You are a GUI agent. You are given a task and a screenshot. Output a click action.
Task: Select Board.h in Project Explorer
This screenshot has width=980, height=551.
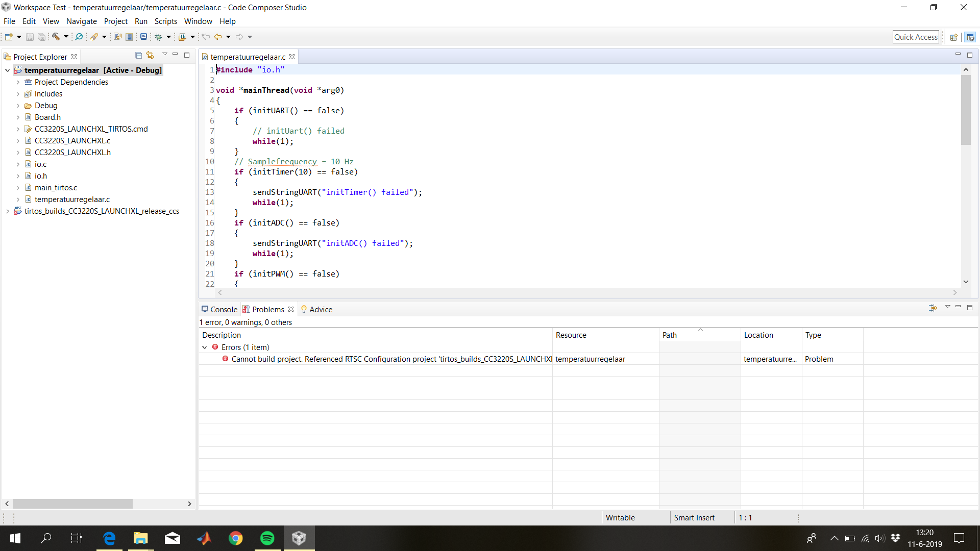[x=47, y=117]
